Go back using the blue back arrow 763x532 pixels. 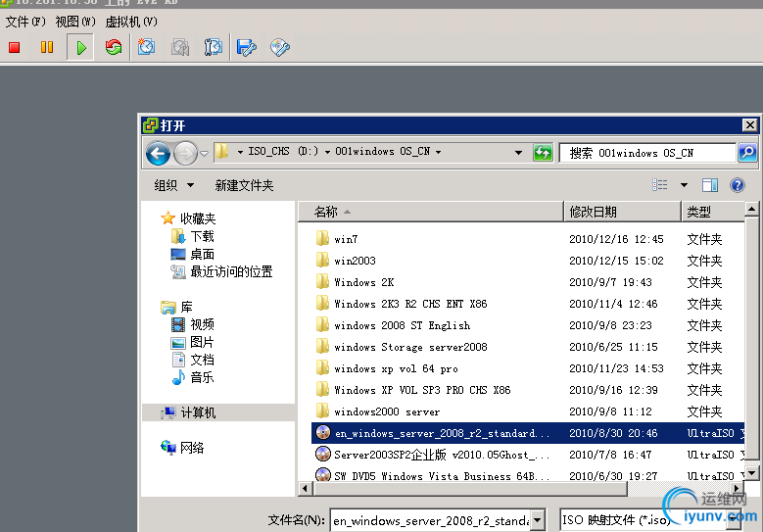coord(158,153)
